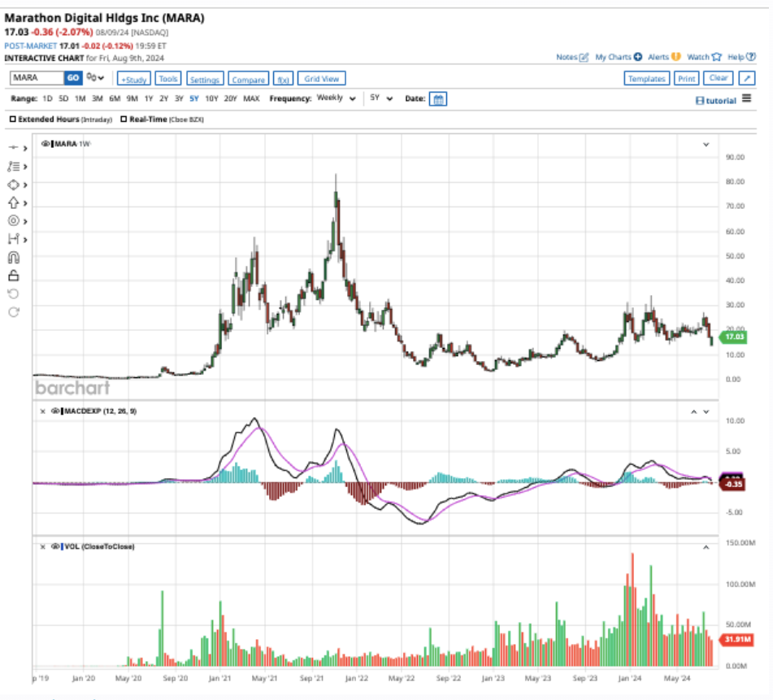The width and height of the screenshot is (773, 700).
Task: Enable Extended Hours checkbox
Action: (x=13, y=120)
